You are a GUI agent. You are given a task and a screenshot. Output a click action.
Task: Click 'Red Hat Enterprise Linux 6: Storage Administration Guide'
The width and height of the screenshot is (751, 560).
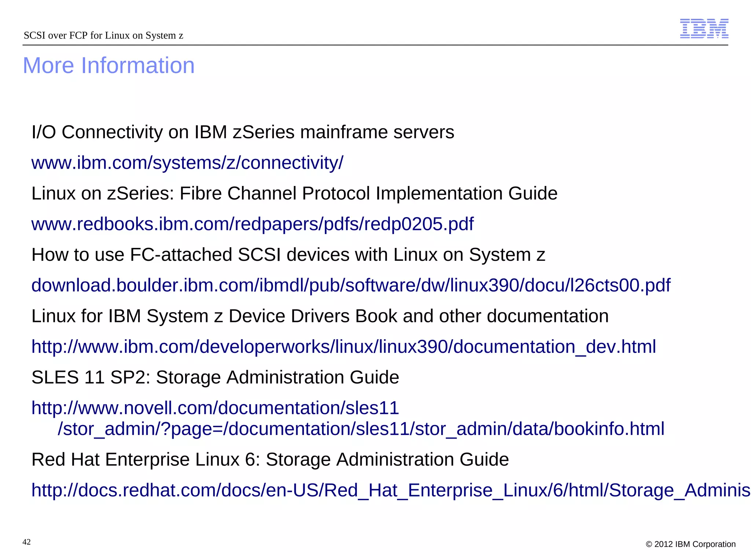[270, 459]
